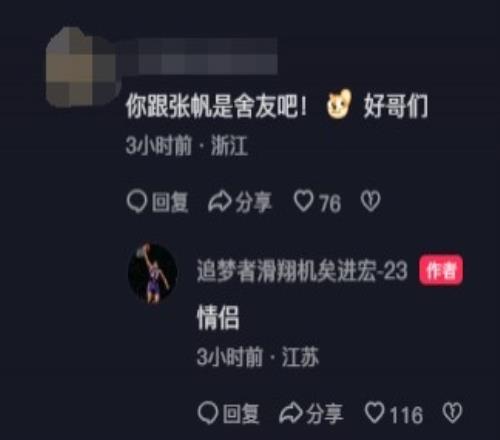The height and width of the screenshot is (440, 500).
Task: Dislike the first comment using the broken heart
Action: tap(370, 201)
